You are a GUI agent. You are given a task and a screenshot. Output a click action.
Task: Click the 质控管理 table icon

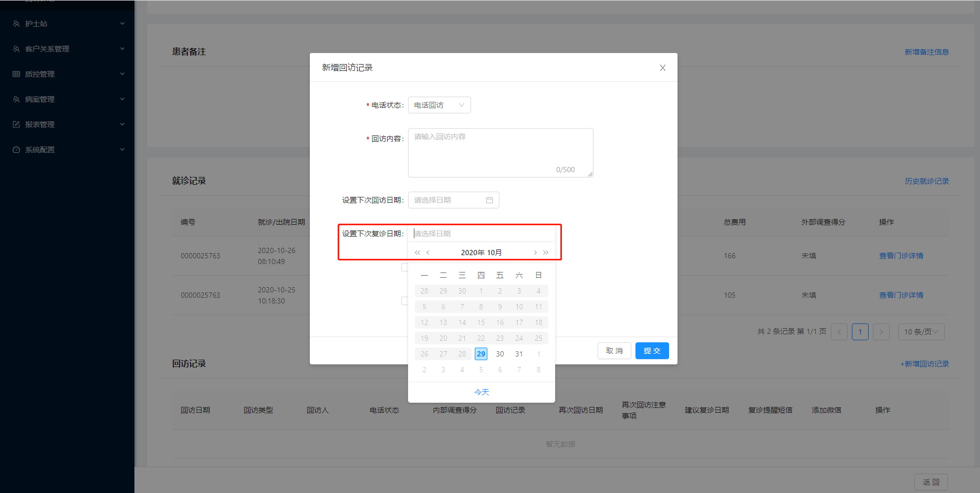point(16,74)
